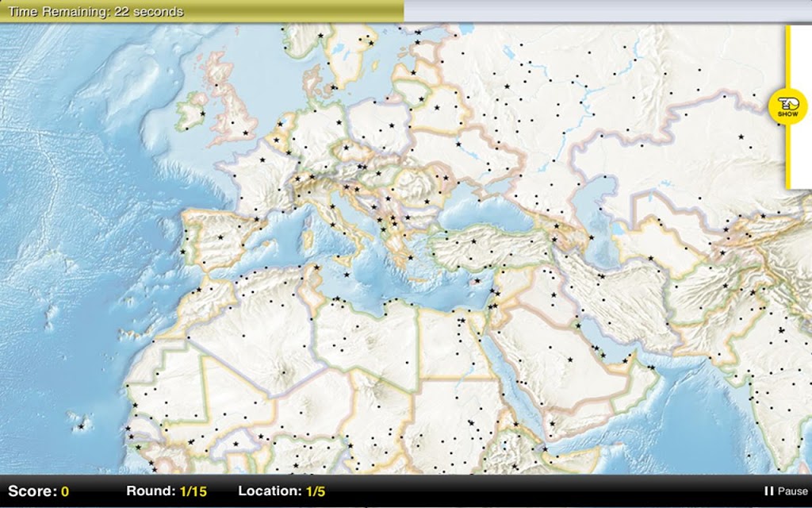Select the capital star in southeast England
The height and width of the screenshot is (508, 812).
(246, 133)
